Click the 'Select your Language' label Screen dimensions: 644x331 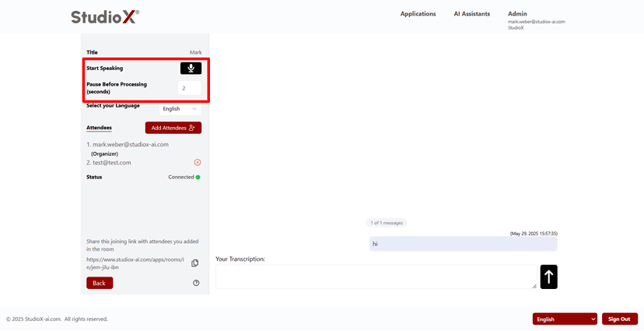[x=113, y=106]
